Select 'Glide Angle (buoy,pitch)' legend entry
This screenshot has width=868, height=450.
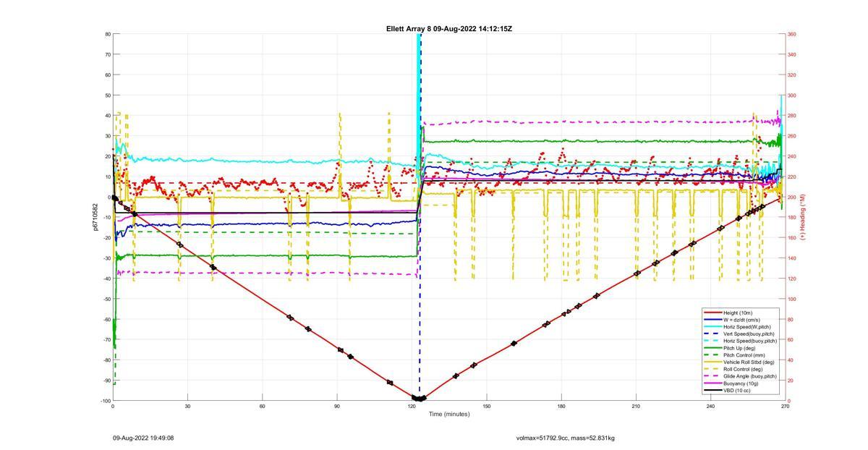741,376
